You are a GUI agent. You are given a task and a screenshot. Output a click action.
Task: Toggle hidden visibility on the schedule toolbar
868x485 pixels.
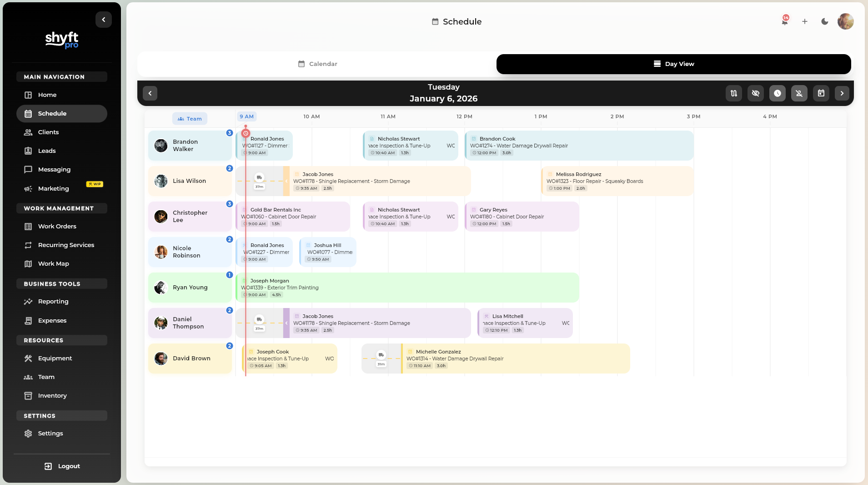756,93
